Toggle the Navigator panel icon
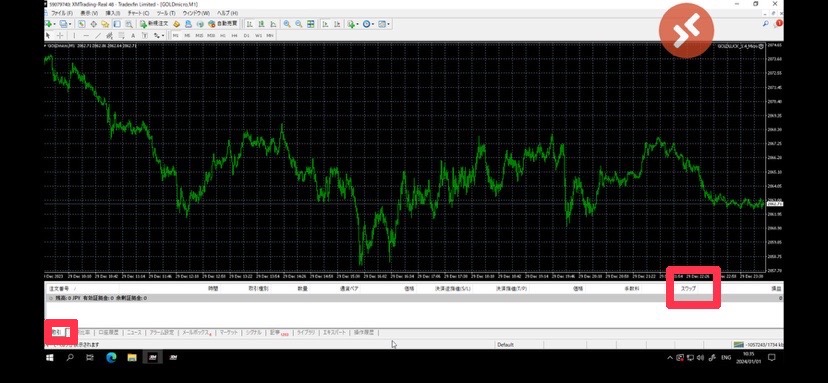Screen dimensions: 828x383 click(105, 24)
